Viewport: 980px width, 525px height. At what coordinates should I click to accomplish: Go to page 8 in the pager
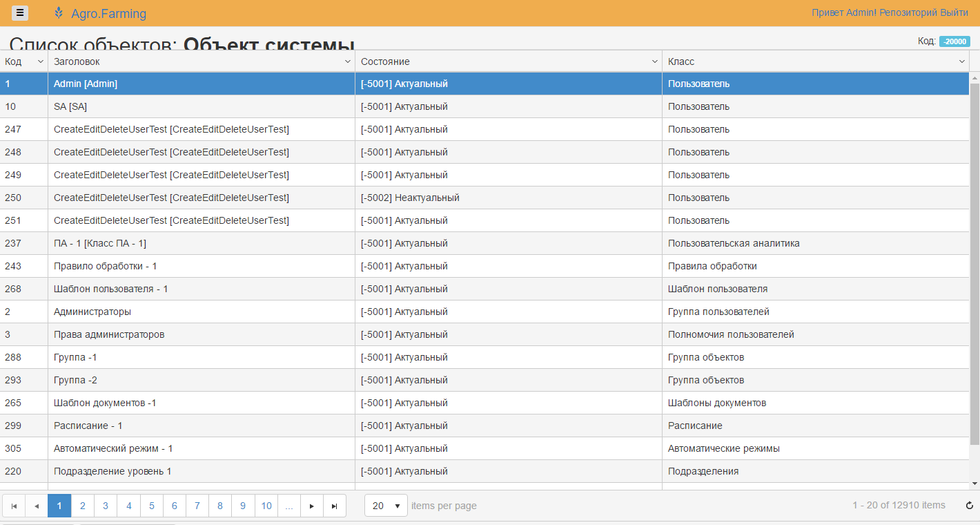tap(220, 506)
